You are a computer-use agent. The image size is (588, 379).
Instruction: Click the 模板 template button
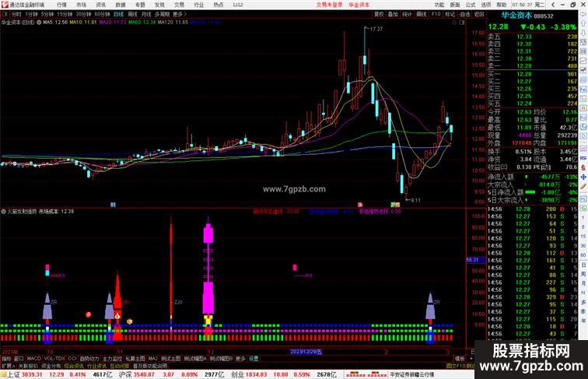(x=460, y=359)
